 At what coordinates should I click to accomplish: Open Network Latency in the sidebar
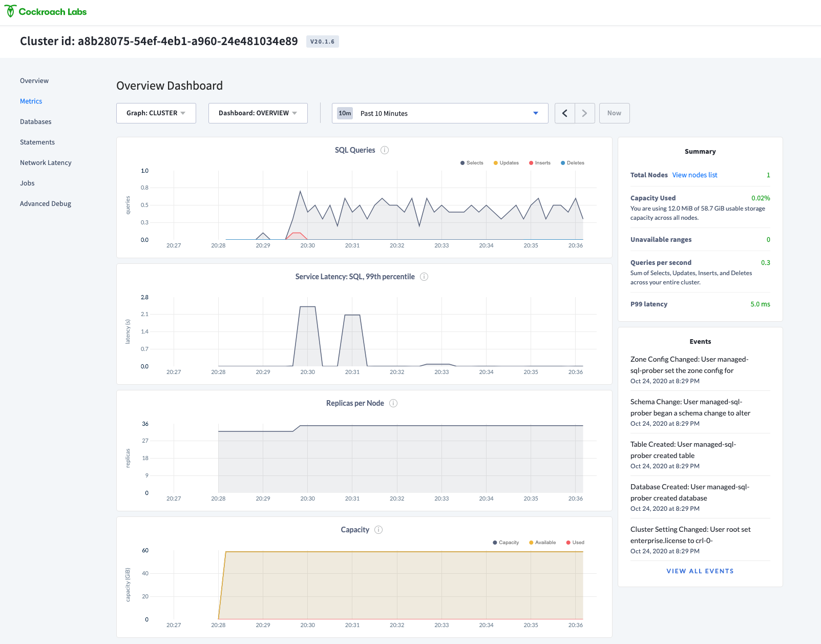tap(46, 162)
